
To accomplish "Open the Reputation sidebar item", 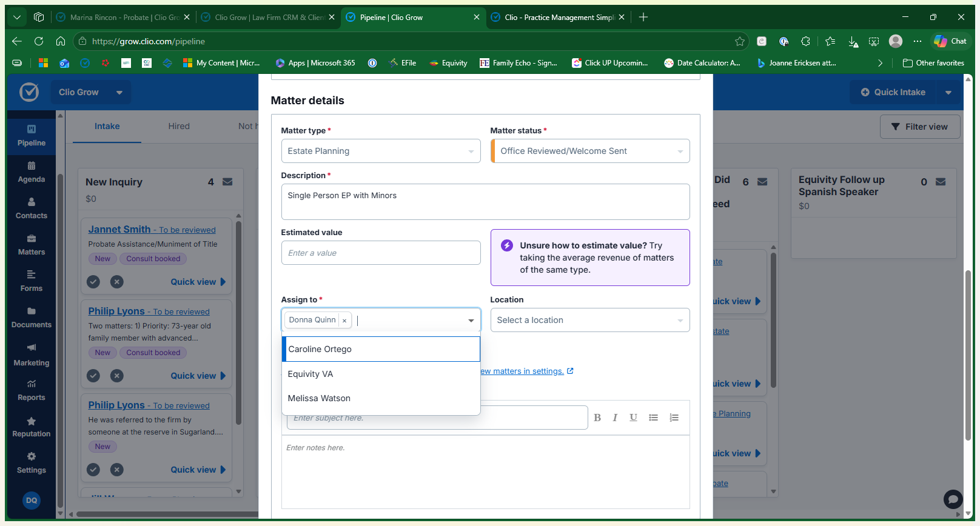I will click(x=32, y=427).
